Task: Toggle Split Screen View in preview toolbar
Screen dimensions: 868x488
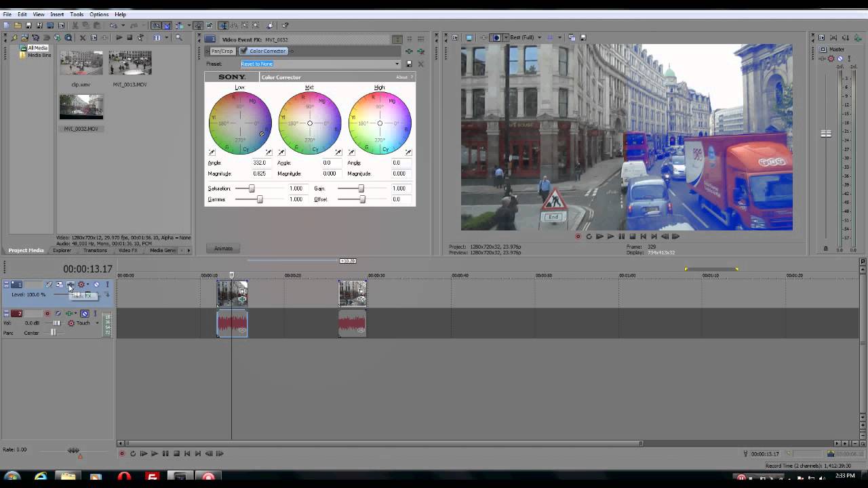Action: [x=496, y=38]
